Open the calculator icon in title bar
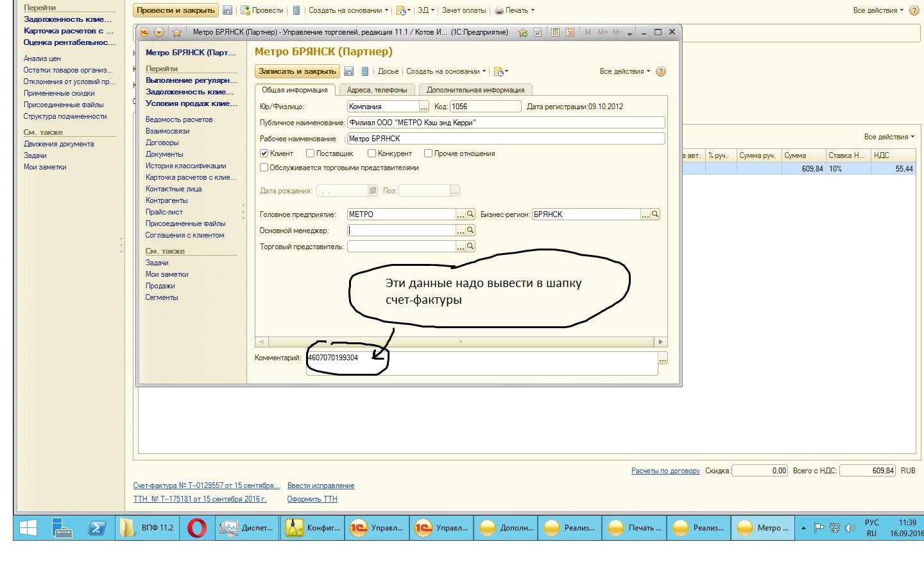This screenshot has width=924, height=578. [555, 32]
